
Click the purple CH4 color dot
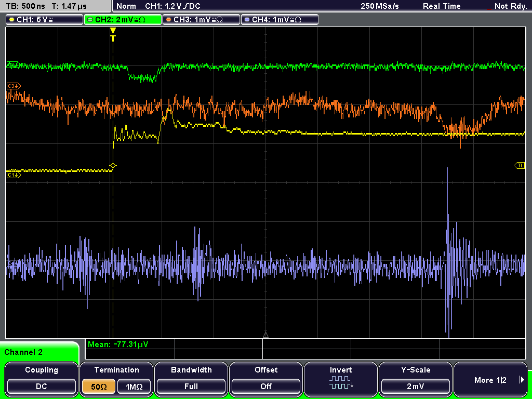click(247, 20)
